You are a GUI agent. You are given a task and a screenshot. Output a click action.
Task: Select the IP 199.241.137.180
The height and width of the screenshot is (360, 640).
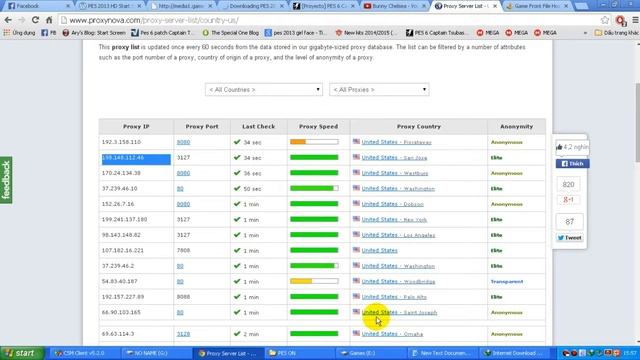pyautogui.click(x=124, y=219)
